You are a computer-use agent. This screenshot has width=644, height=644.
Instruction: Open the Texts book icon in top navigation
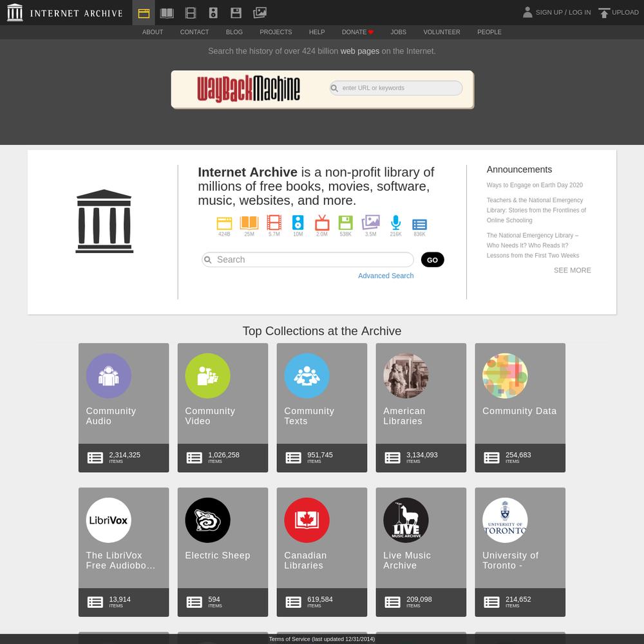(167, 13)
